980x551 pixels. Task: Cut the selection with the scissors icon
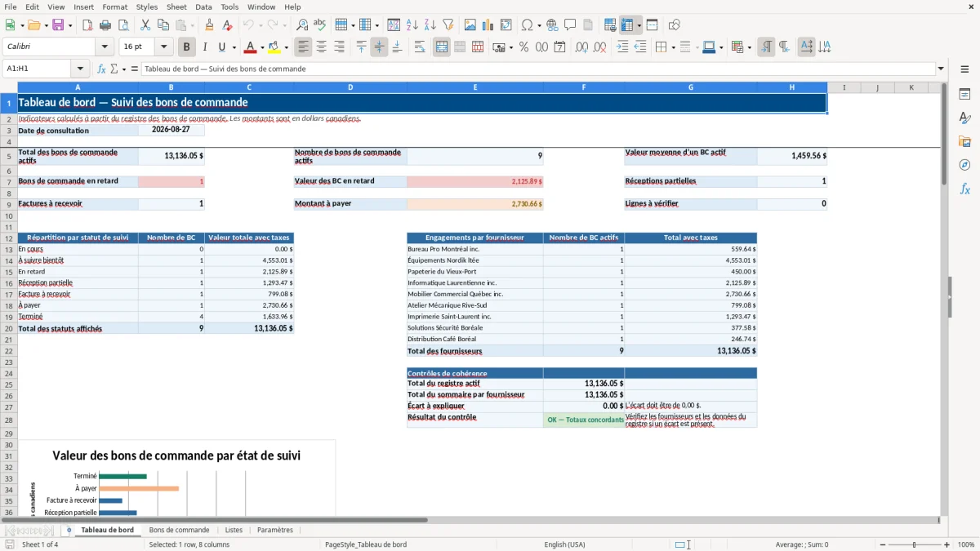coord(145,25)
